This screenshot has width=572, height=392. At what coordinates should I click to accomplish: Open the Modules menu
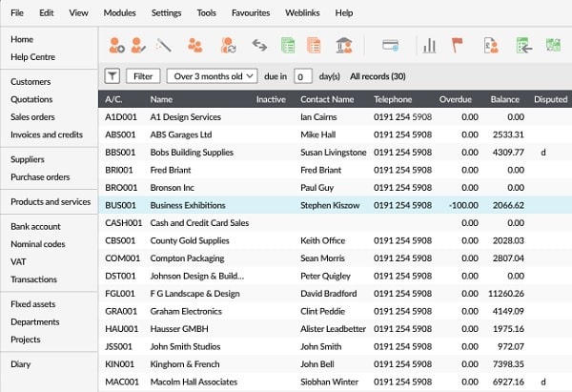coord(120,12)
